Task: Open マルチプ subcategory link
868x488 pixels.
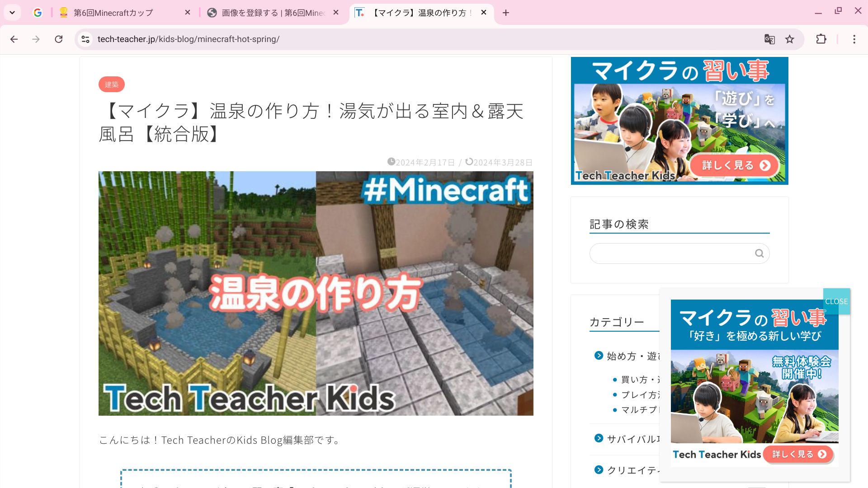Action: coord(640,410)
